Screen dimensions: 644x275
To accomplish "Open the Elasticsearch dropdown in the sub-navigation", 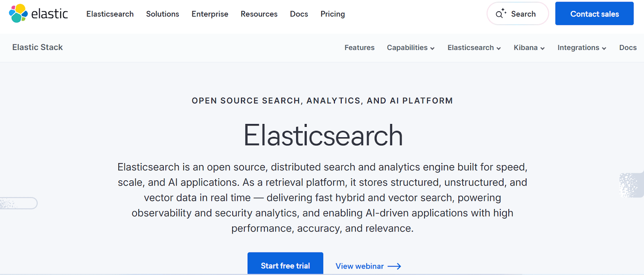I will pos(473,48).
